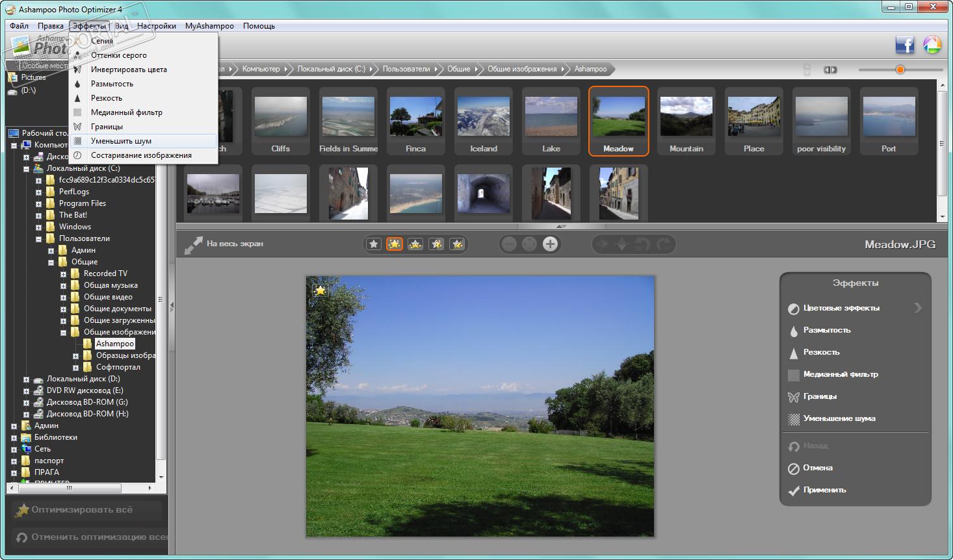Click the rotate left icon
The image size is (953, 560).
[x=643, y=244]
